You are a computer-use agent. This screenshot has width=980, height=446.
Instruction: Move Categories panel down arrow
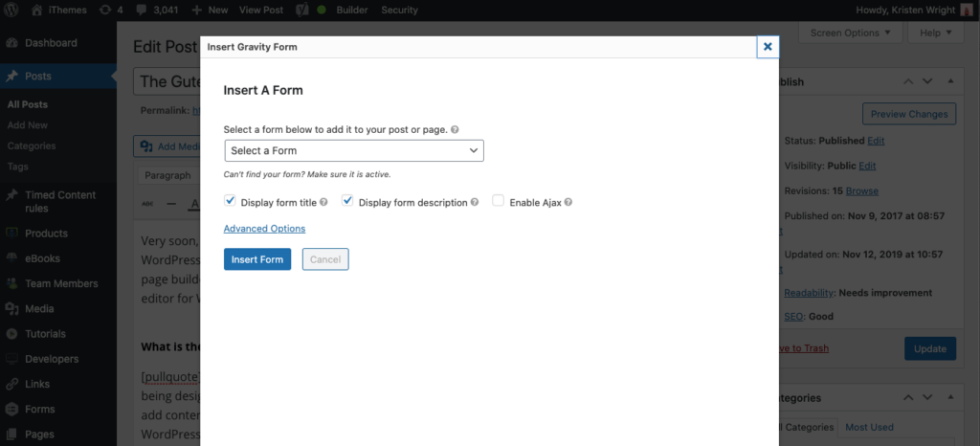point(927,397)
